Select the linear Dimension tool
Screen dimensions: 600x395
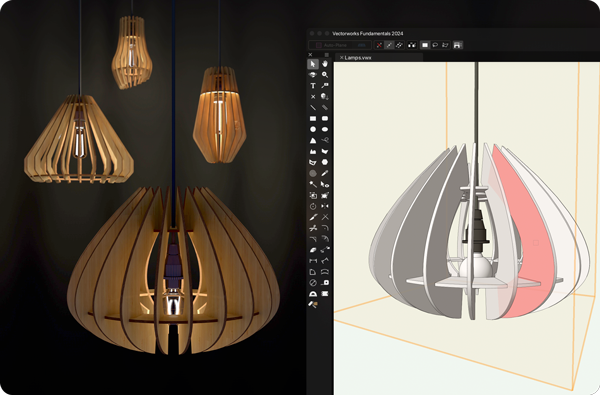click(x=313, y=261)
